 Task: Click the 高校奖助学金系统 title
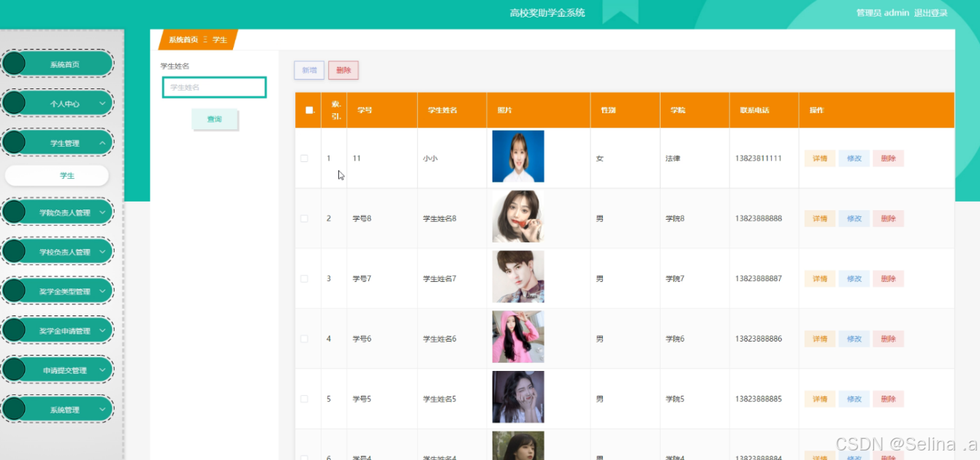coord(547,12)
